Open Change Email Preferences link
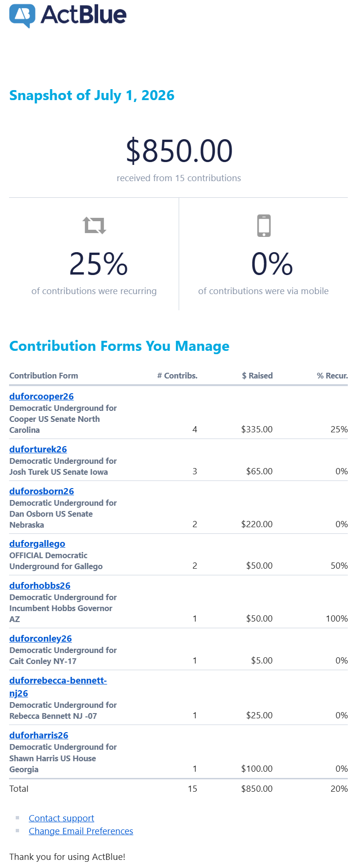Screen dimensions: 354x868 [x=81, y=831]
